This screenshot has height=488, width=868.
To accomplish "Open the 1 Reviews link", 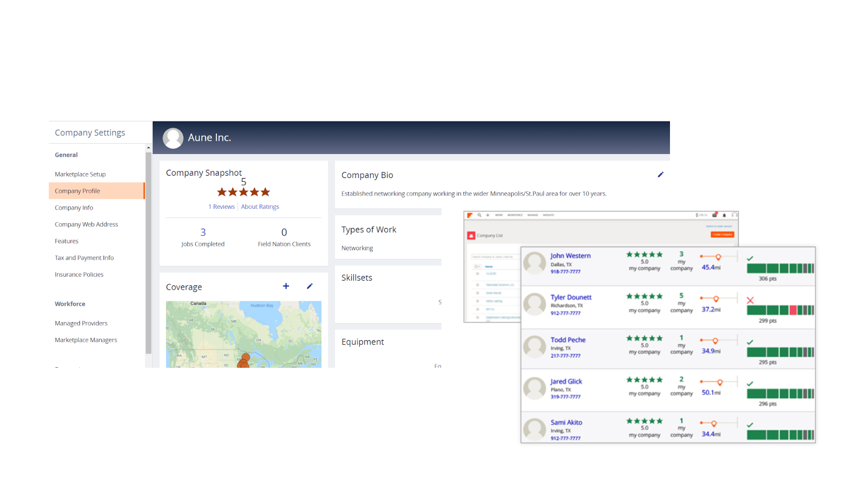I will 222,206.
